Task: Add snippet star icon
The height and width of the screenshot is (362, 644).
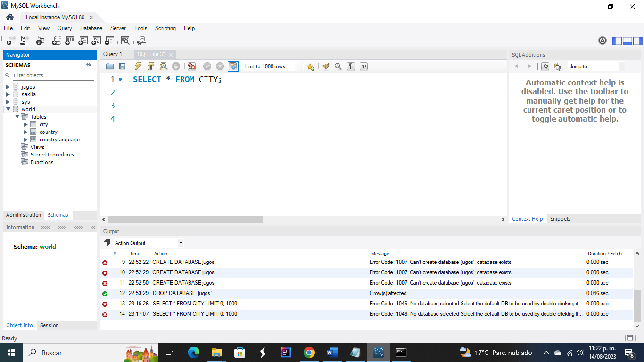Action: [310, 66]
